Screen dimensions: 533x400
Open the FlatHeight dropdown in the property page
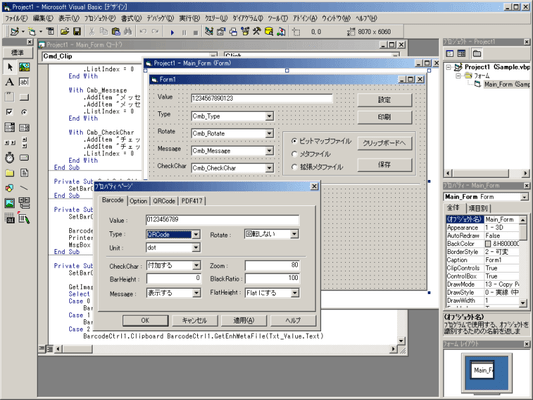coord(294,293)
